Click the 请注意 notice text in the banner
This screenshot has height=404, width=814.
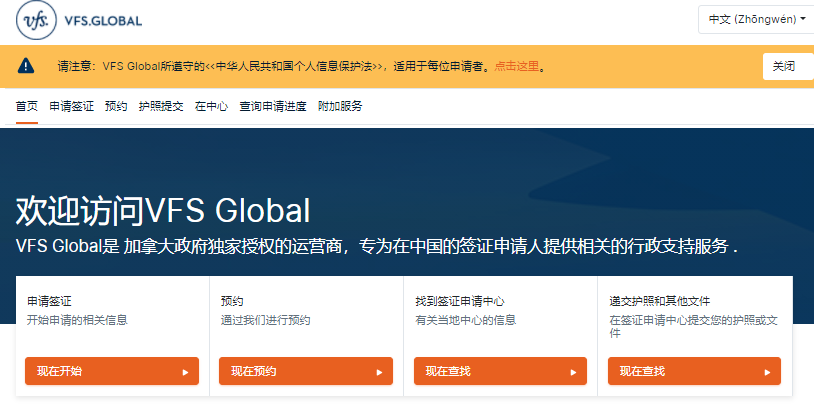[x=301, y=66]
